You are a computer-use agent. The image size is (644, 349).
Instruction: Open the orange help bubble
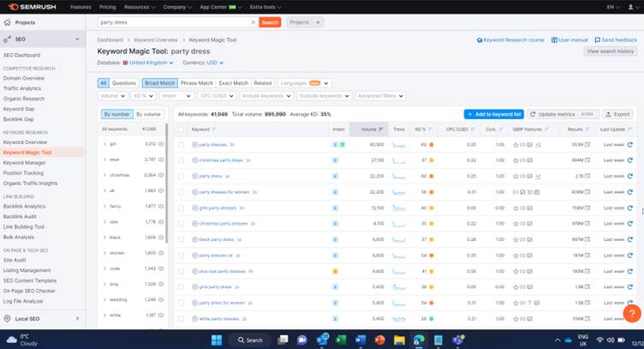pos(632,314)
